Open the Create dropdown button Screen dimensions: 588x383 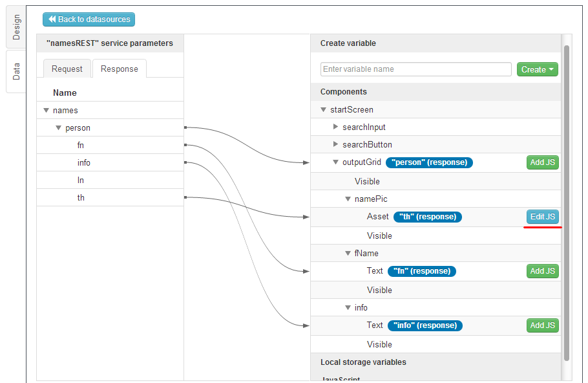[537, 69]
